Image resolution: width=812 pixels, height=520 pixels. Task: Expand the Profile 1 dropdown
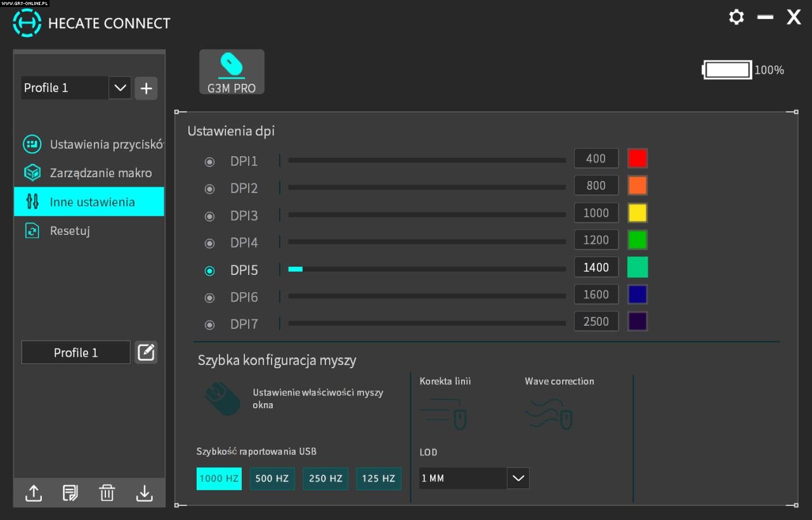tap(119, 88)
